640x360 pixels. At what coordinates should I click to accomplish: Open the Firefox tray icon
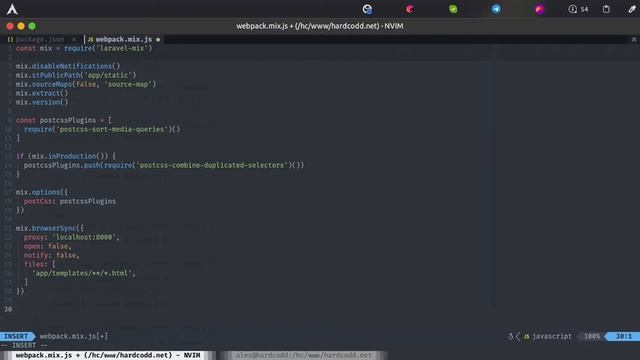pos(540,9)
